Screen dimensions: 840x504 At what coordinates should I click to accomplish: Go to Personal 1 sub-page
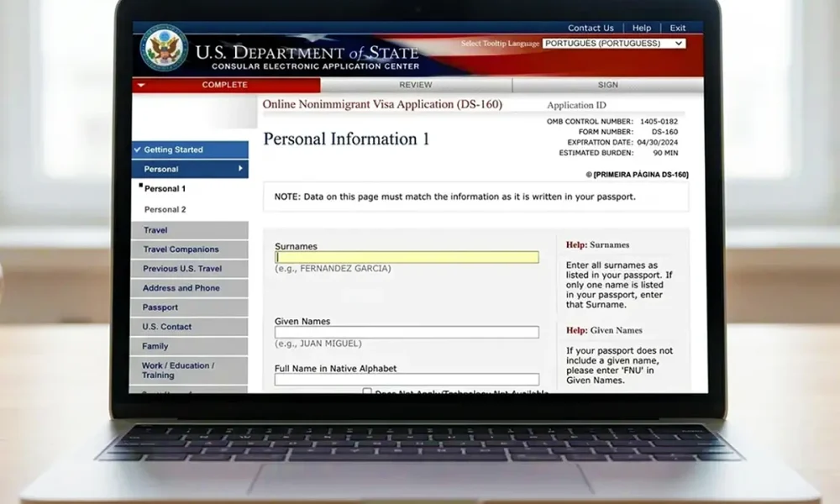point(165,188)
